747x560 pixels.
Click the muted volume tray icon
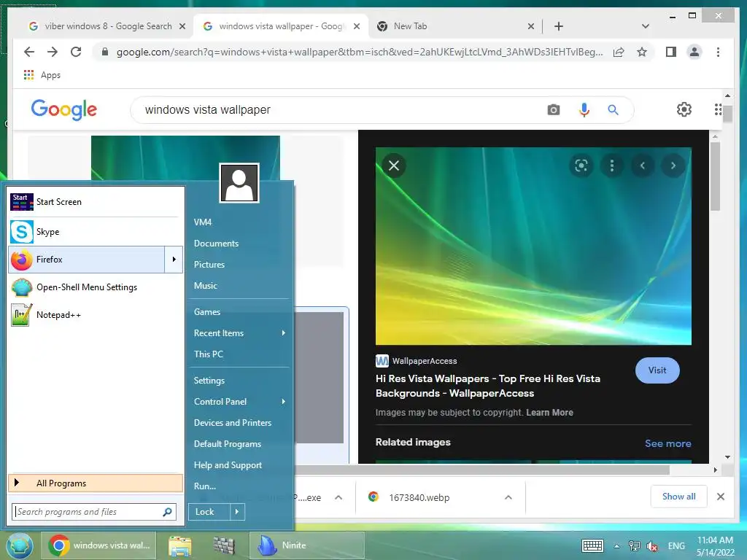(652, 546)
